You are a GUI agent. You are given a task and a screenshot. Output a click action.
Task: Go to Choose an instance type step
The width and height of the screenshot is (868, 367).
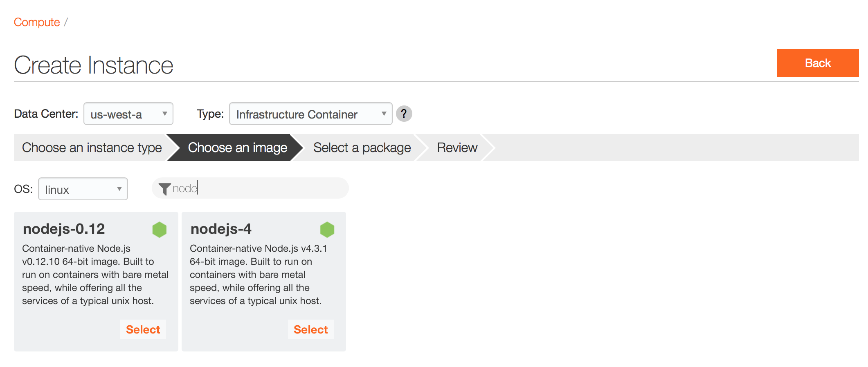(92, 148)
